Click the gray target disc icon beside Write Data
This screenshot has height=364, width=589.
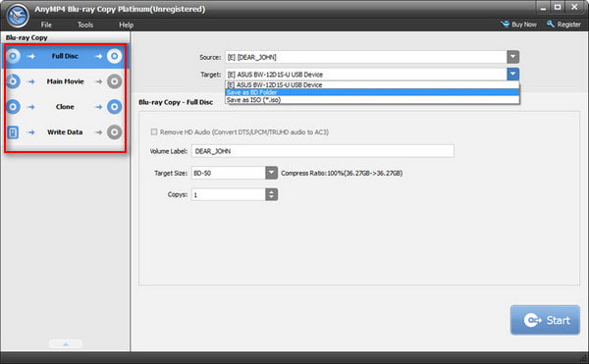(114, 132)
